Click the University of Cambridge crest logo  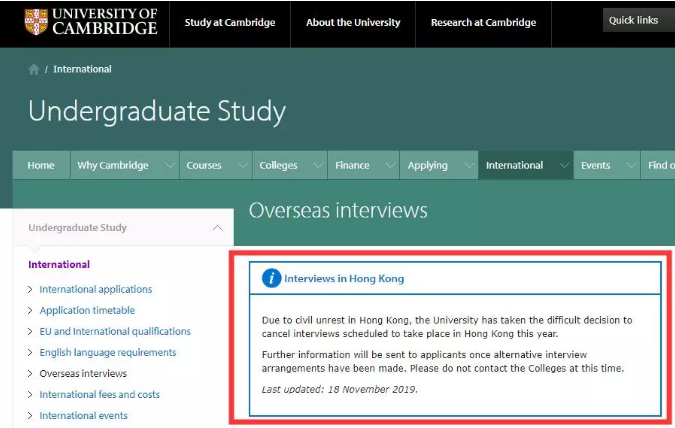coord(36,21)
